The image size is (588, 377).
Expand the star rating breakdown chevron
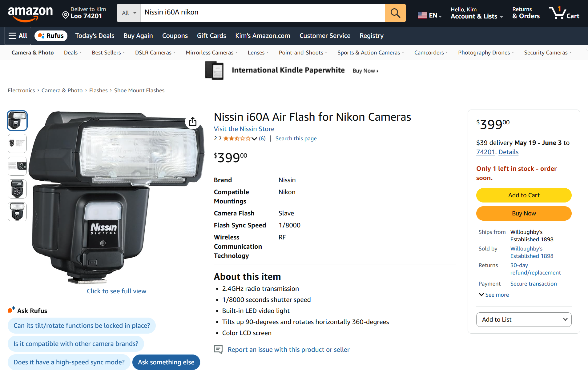(254, 138)
